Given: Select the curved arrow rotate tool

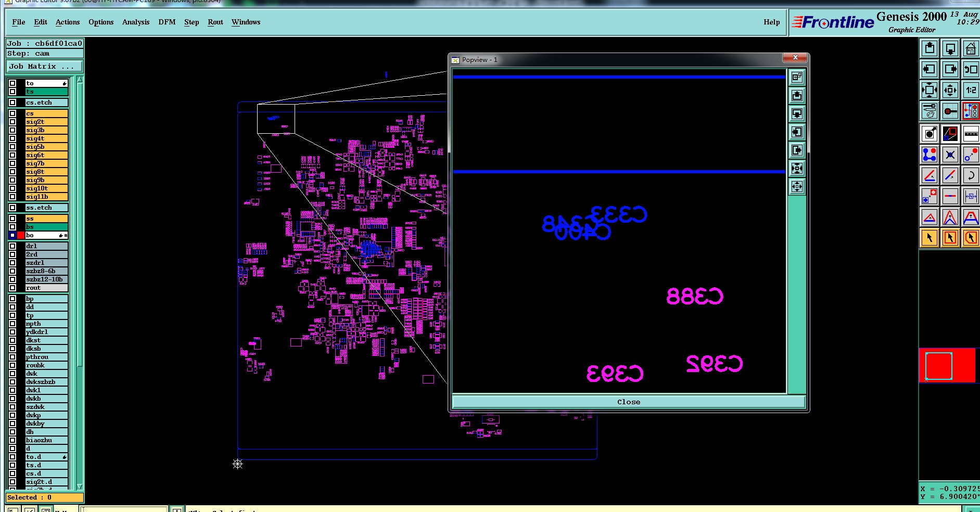Looking at the screenshot, I should (971, 175).
